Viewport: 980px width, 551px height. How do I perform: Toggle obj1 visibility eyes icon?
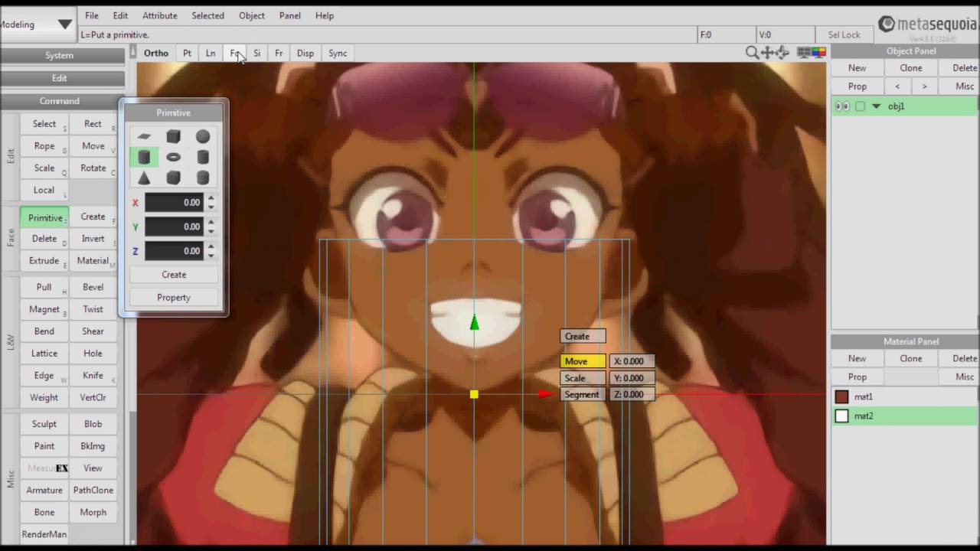(842, 106)
